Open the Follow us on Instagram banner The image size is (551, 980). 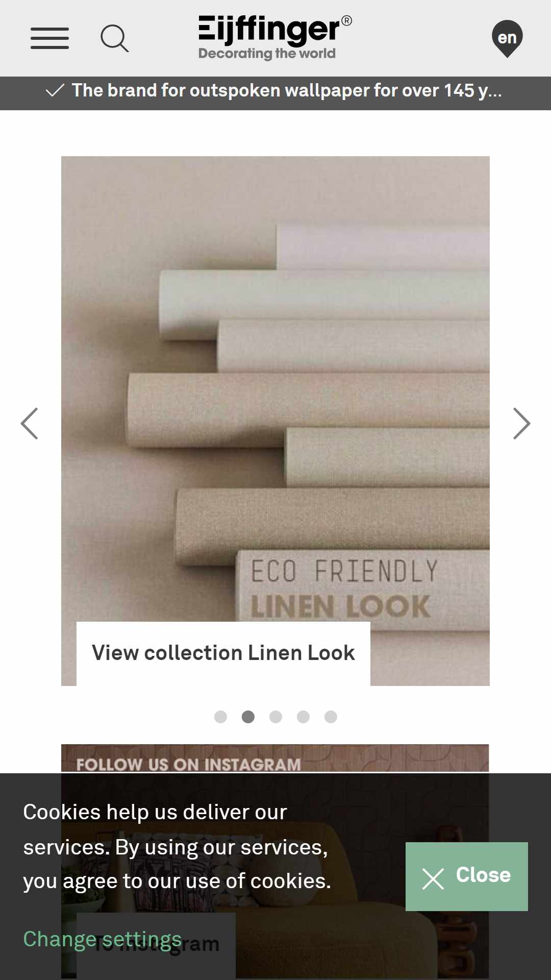click(x=275, y=758)
